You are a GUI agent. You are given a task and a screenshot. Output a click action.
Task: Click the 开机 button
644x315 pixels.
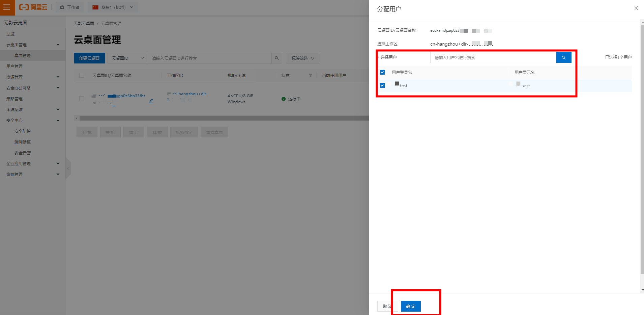tap(87, 132)
